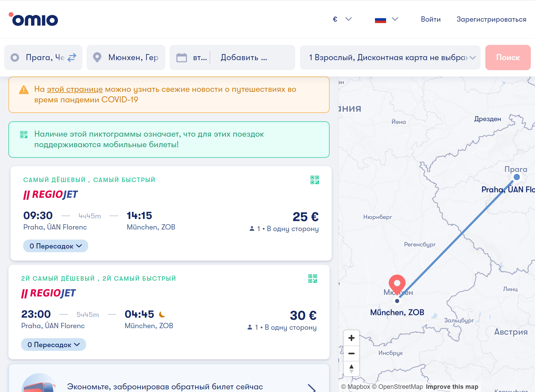Screen dimensions: 535x392
Task: Click the QR icon in mobile tickets notice
Action: point(24,135)
